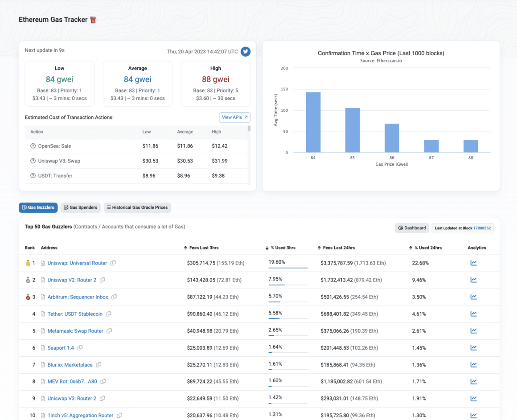Toggle sorting on % Used 24hrs column

411,248
